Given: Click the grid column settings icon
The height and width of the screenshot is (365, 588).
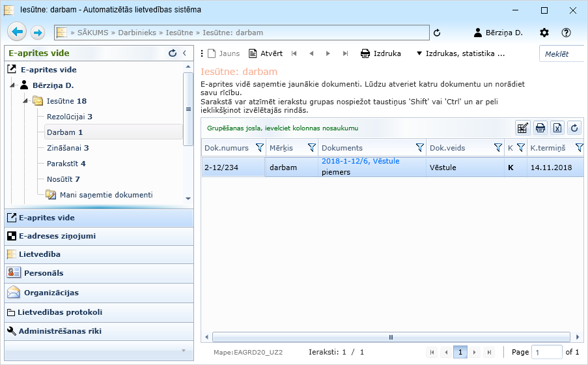Looking at the screenshot, I should tap(522, 128).
